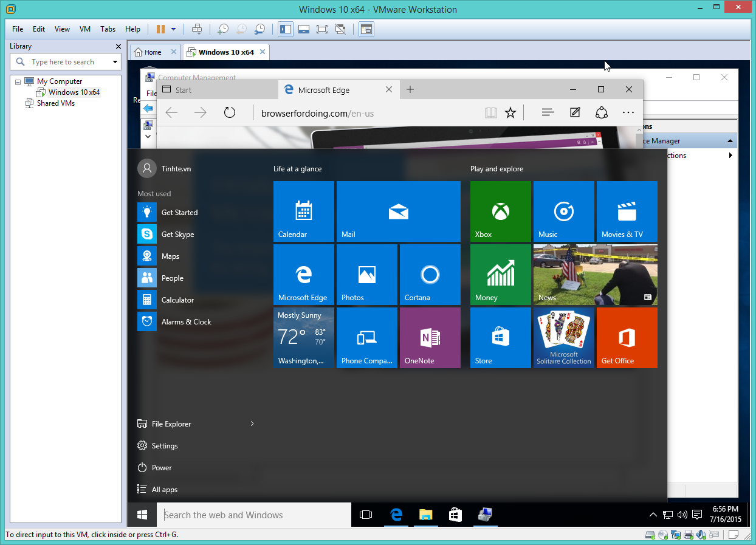The height and width of the screenshot is (545, 756).
Task: Open Settings from the Start menu
Action: click(x=158, y=445)
